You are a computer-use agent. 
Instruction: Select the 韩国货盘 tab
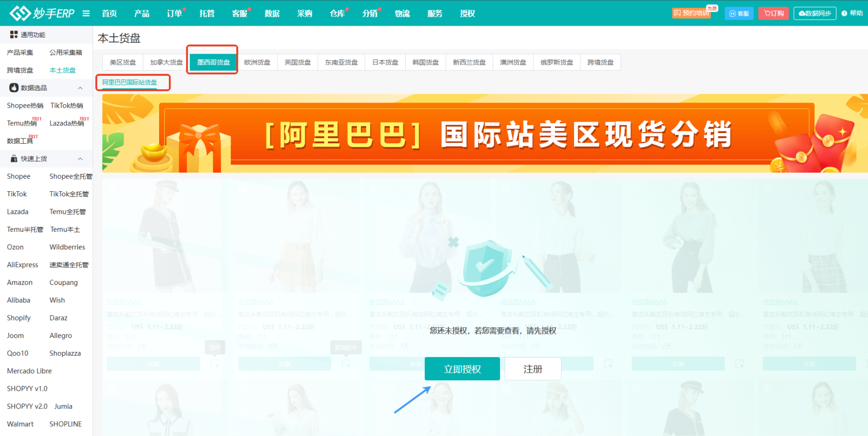(x=426, y=62)
